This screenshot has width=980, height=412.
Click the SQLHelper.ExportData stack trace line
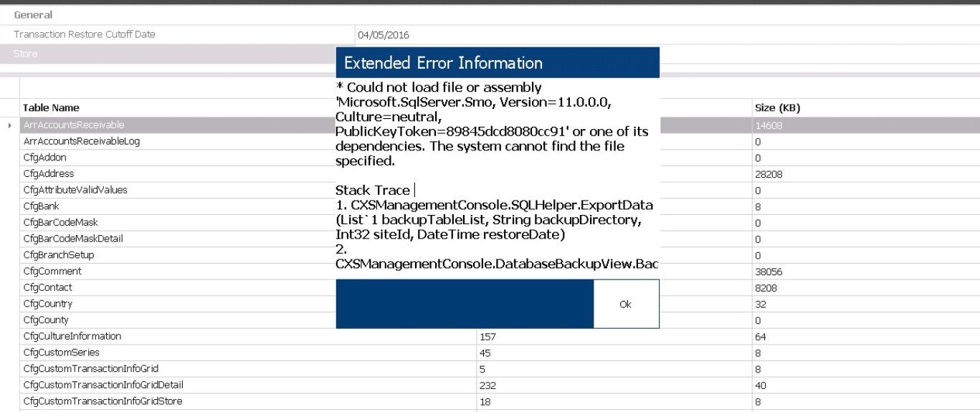495,206
